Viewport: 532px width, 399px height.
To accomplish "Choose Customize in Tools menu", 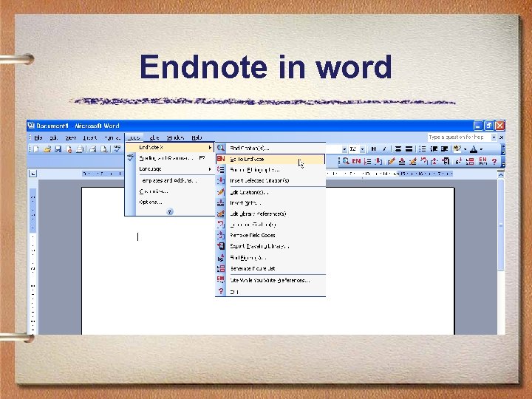I will 170,191.
